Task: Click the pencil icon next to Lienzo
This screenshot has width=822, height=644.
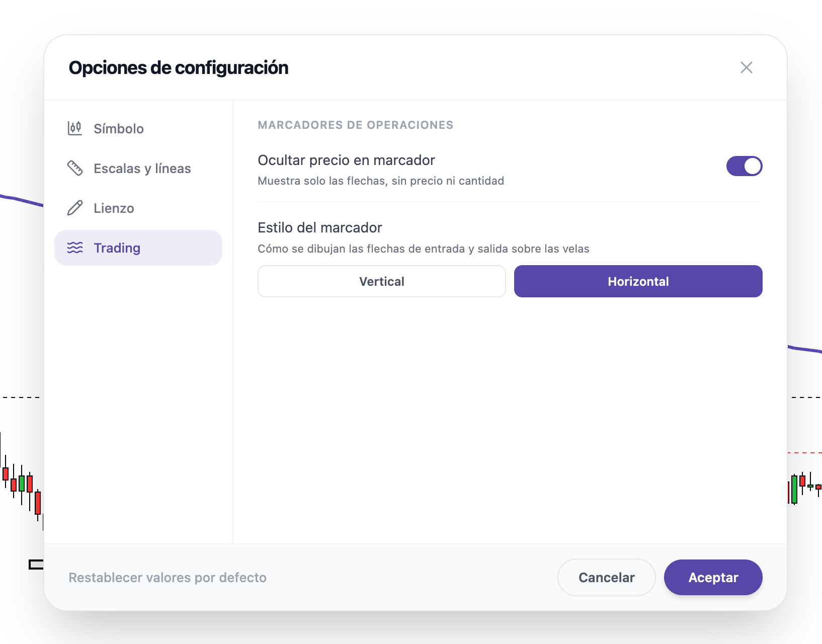Action: [x=75, y=208]
